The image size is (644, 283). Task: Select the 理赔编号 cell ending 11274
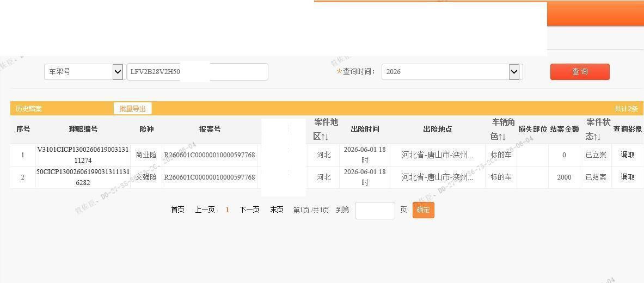[83, 155]
